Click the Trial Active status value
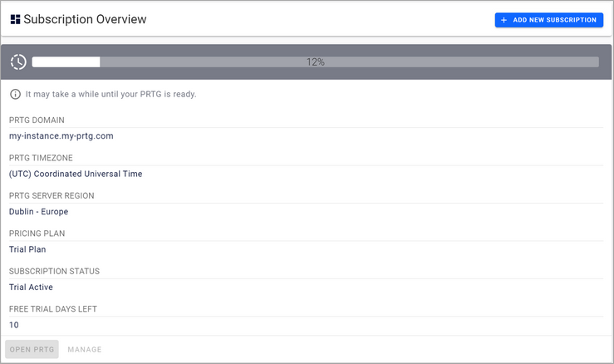Viewport: 614px width, 364px height. [31, 287]
